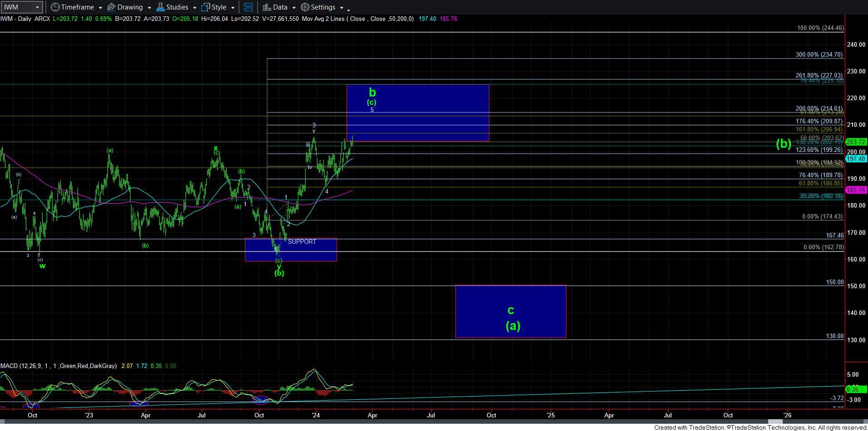
Task: Select the 100.00% (244.46) Fibonacci label
Action: (x=820, y=28)
